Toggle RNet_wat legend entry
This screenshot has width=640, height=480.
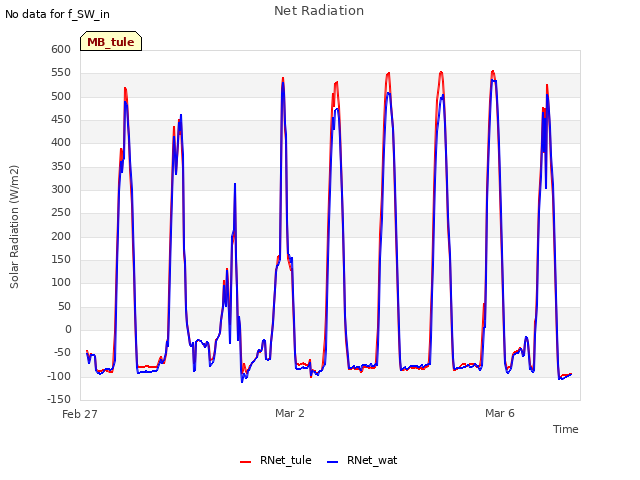(362, 460)
